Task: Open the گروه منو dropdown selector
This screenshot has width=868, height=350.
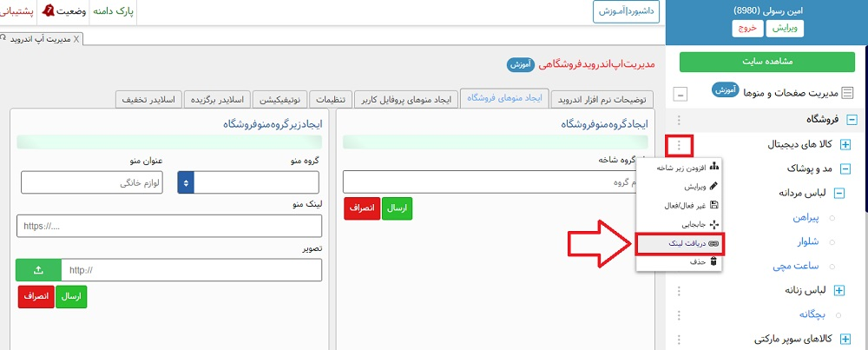Action: click(186, 182)
